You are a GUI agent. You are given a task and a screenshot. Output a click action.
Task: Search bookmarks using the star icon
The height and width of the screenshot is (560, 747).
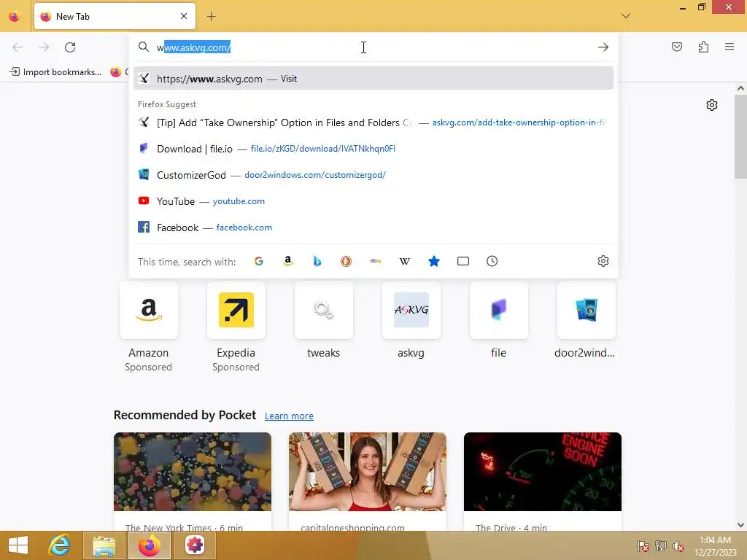click(x=433, y=261)
